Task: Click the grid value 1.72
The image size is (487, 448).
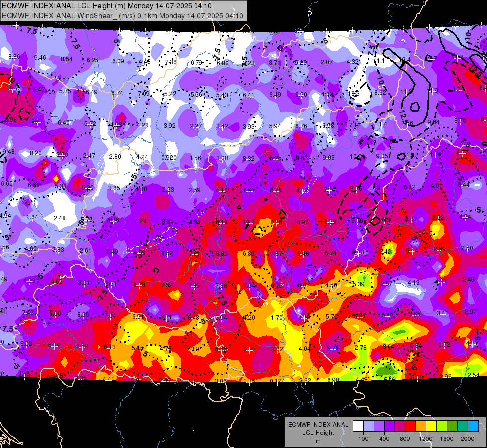Action: tap(444, 345)
